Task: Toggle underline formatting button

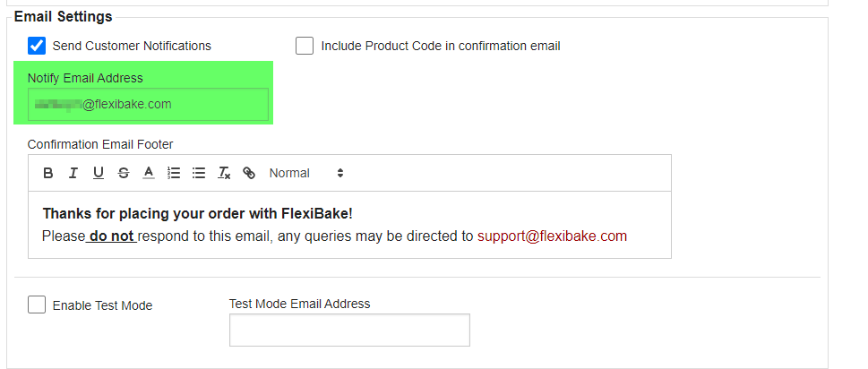Action: [98, 173]
